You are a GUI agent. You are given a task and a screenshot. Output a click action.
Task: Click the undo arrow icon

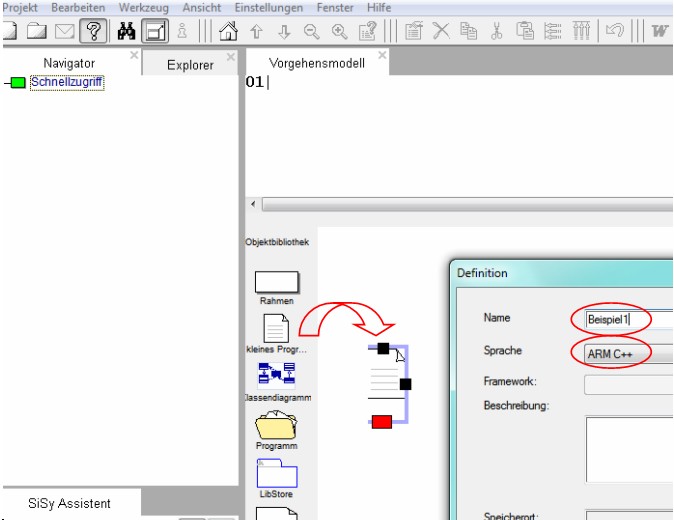[615, 31]
